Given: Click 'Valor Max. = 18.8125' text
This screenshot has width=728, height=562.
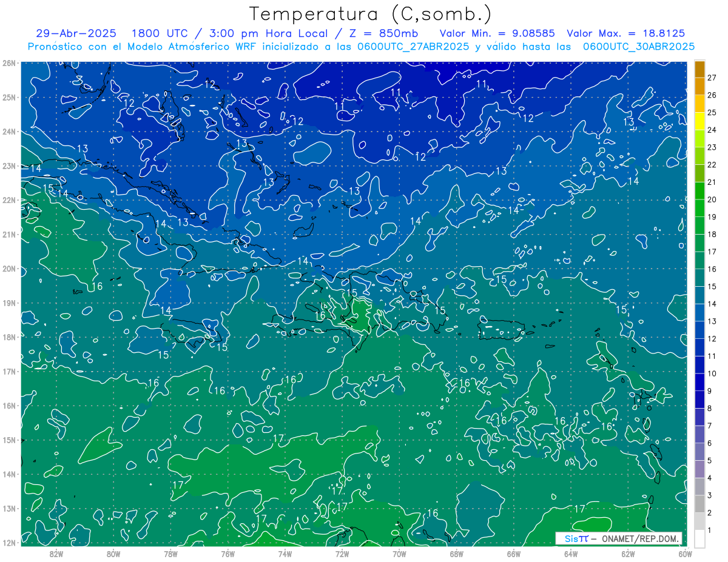Looking at the screenshot, I should point(625,33).
